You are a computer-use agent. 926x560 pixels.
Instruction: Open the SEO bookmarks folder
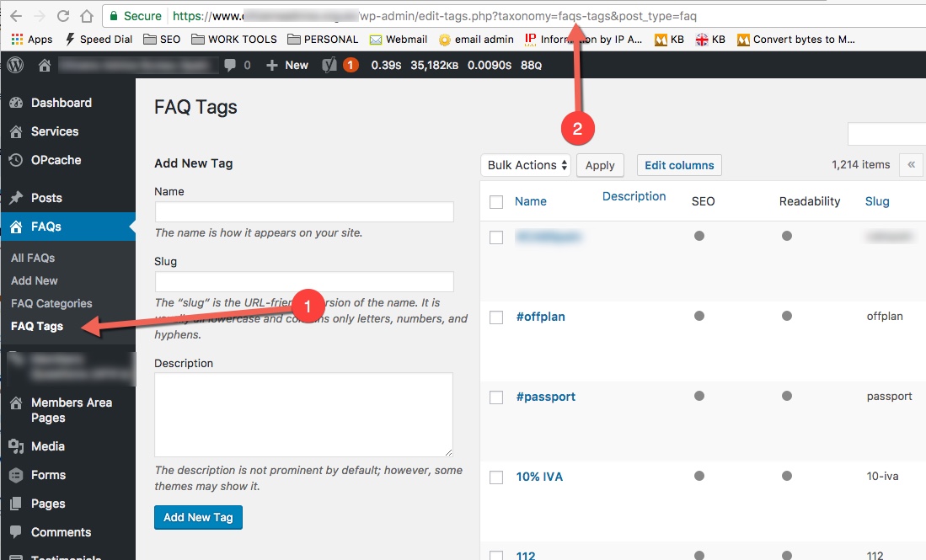click(162, 40)
